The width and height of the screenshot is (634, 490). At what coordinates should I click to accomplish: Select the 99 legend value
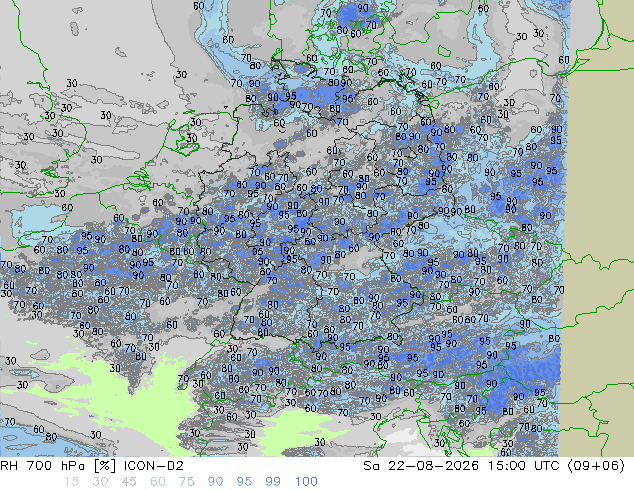tap(273, 482)
